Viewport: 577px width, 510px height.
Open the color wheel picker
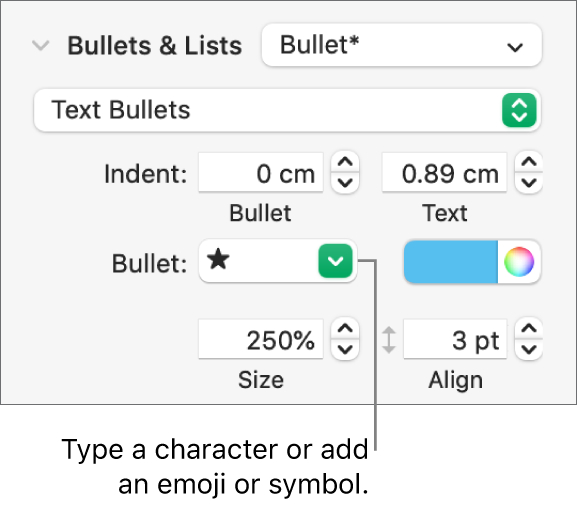pyautogui.click(x=519, y=262)
